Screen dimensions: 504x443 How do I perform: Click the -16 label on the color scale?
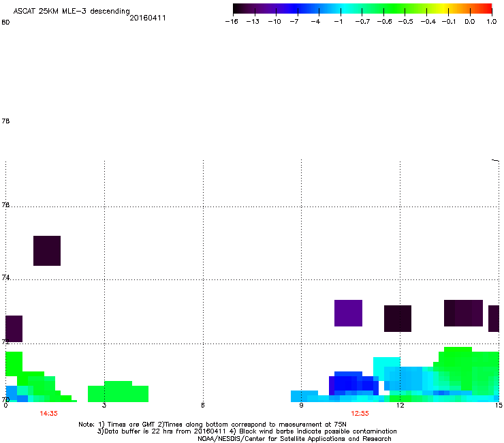[232, 22]
